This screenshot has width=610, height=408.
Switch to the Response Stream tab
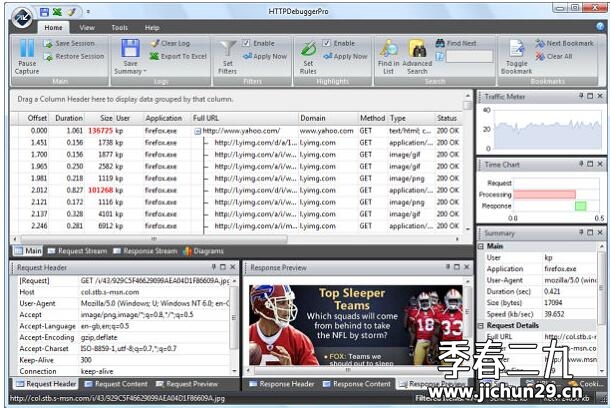(145, 251)
